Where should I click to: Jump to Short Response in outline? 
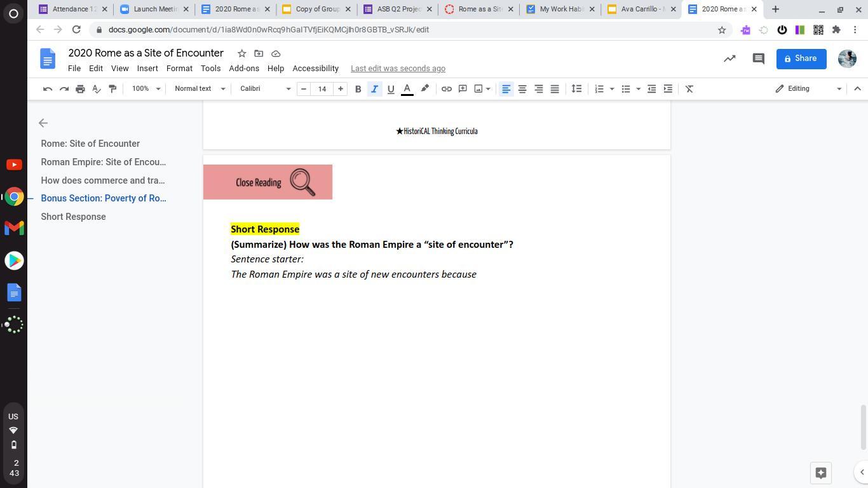coord(73,217)
